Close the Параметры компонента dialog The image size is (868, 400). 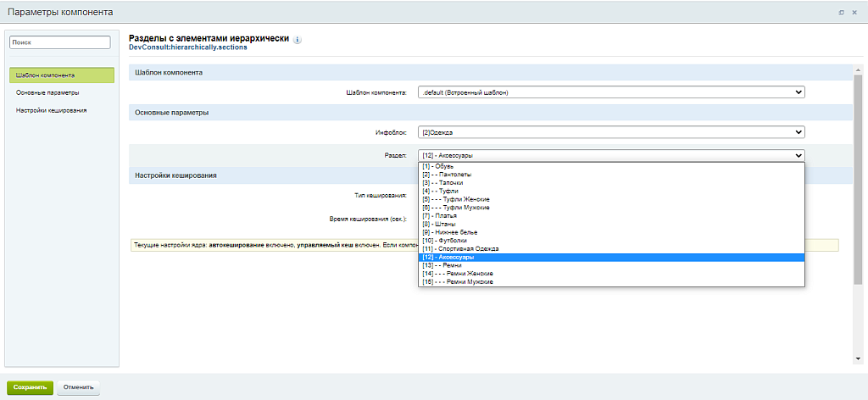click(x=854, y=12)
